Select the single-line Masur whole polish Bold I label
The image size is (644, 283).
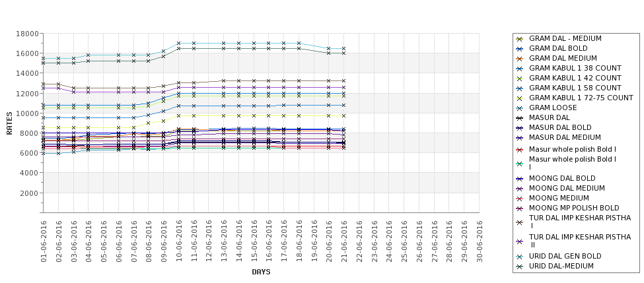point(573,149)
